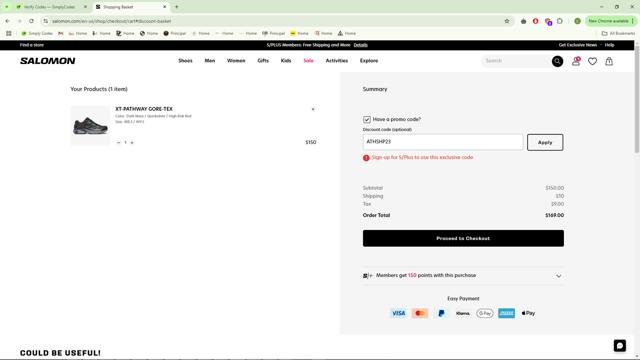Image resolution: width=640 pixels, height=360 pixels.
Task: Open the Shoes menu
Action: click(x=185, y=61)
